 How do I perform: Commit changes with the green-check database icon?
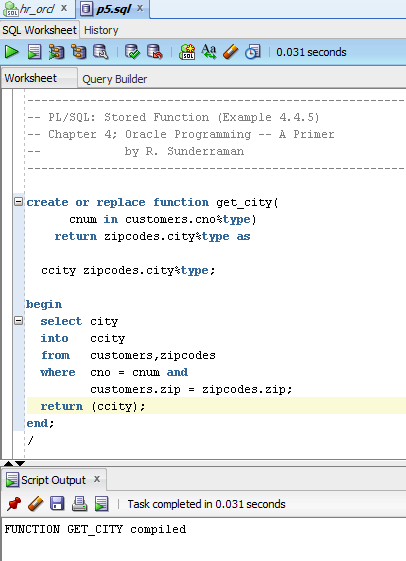pyautogui.click(x=132, y=52)
